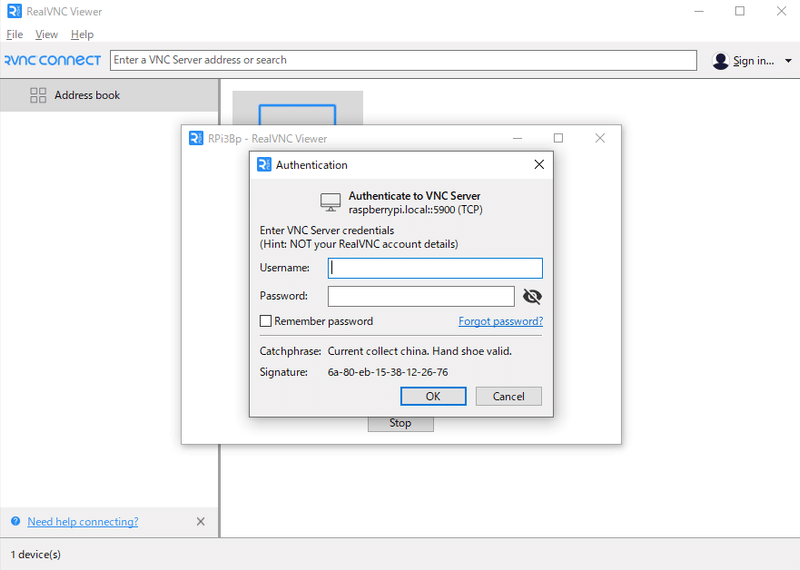The image size is (800, 570).
Task: Minimize the main RealVNC Viewer window
Action: (x=699, y=11)
